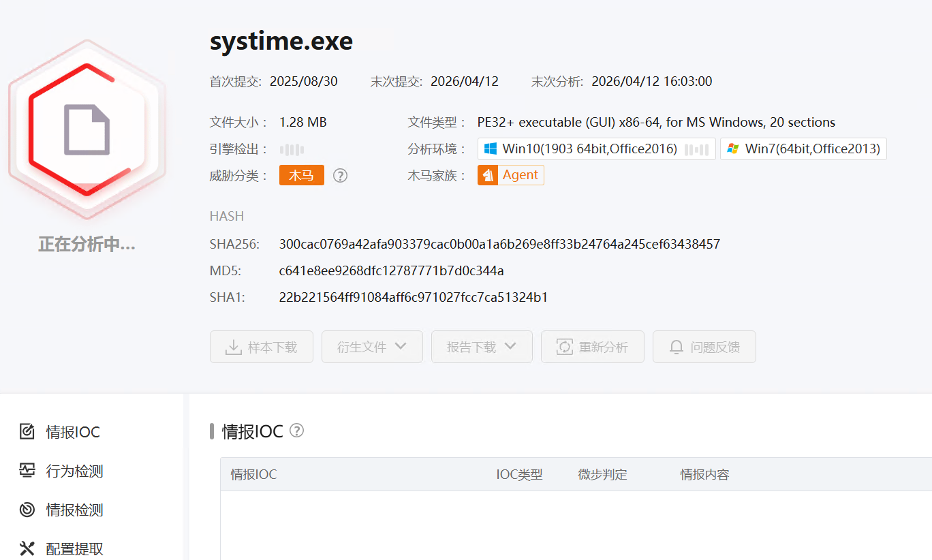This screenshot has height=560, width=932.
Task: Click the Windows 7 flag logo icon
Action: tap(733, 149)
